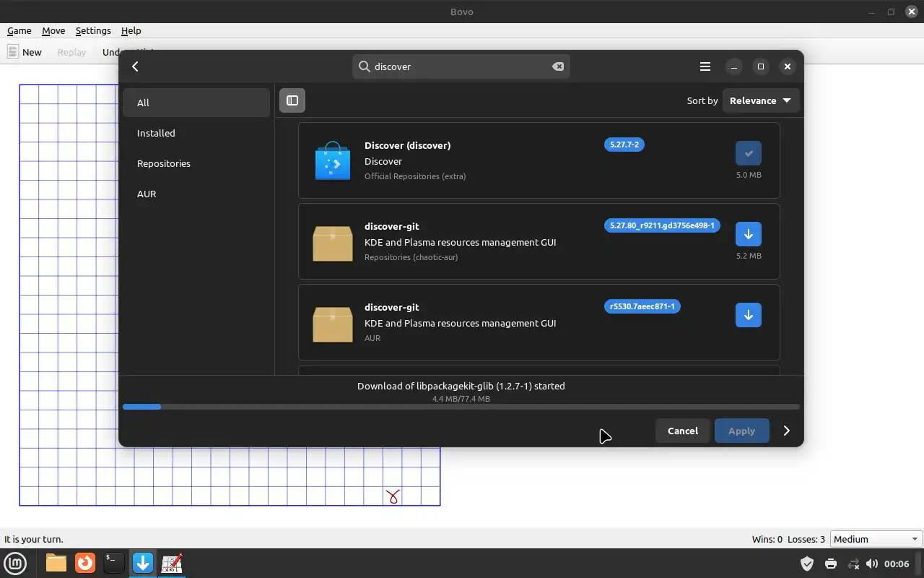Click Official Repositories (extra) label

point(415,176)
